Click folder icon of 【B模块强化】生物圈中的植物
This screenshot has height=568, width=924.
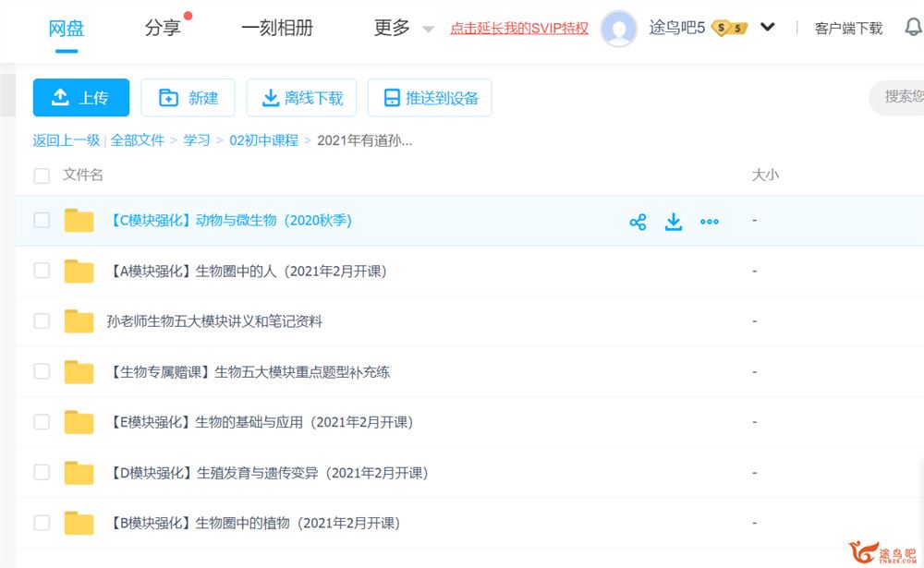click(79, 523)
